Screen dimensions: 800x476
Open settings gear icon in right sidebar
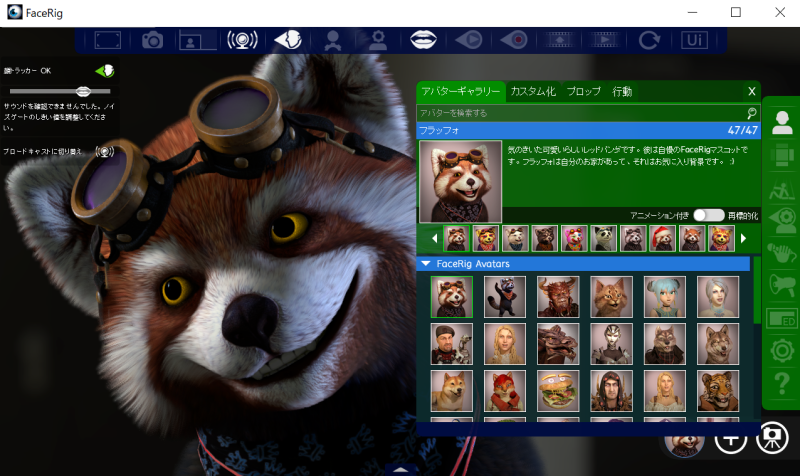click(x=782, y=351)
